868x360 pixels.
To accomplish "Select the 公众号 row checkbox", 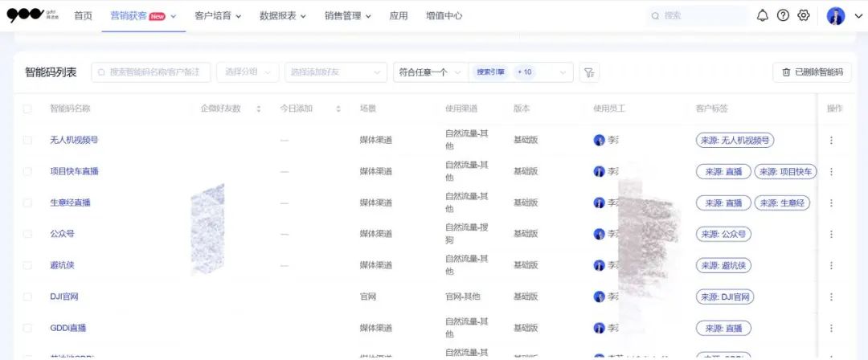I will pos(27,235).
